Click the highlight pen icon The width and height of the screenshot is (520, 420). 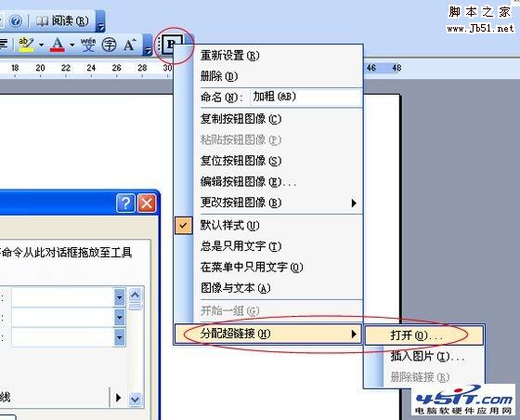(26, 44)
